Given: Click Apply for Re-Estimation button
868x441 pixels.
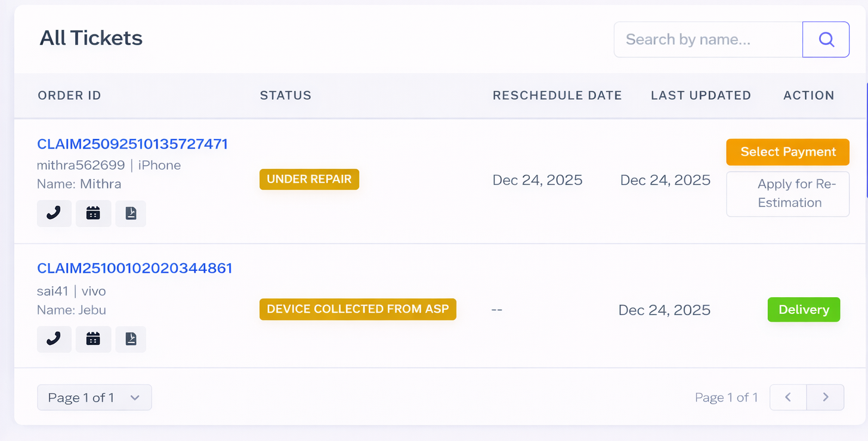Looking at the screenshot, I should click(787, 193).
